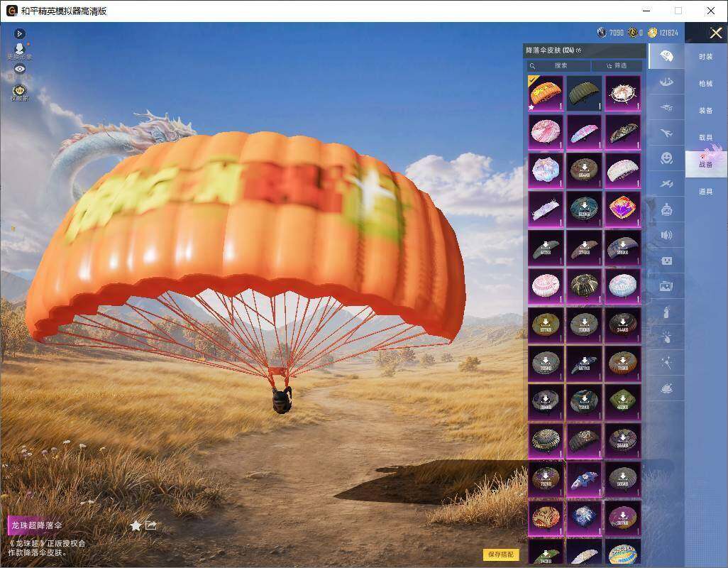Expand the 降落伞皮肤 (124) header arrow
Screen dimensions: 728x568
tap(578, 50)
